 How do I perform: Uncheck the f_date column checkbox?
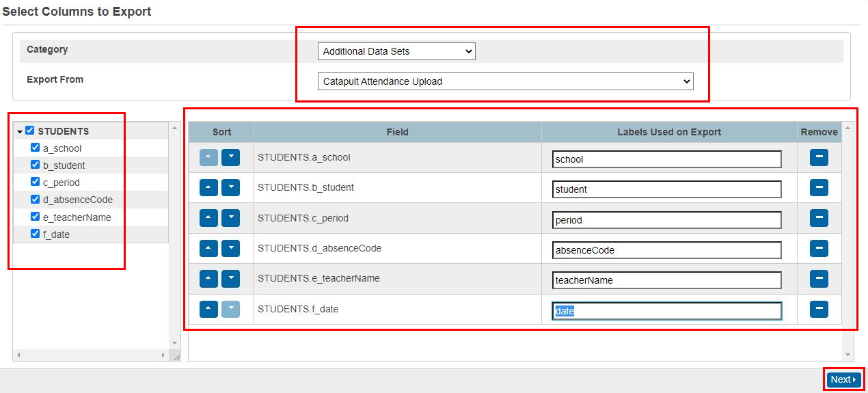point(36,234)
